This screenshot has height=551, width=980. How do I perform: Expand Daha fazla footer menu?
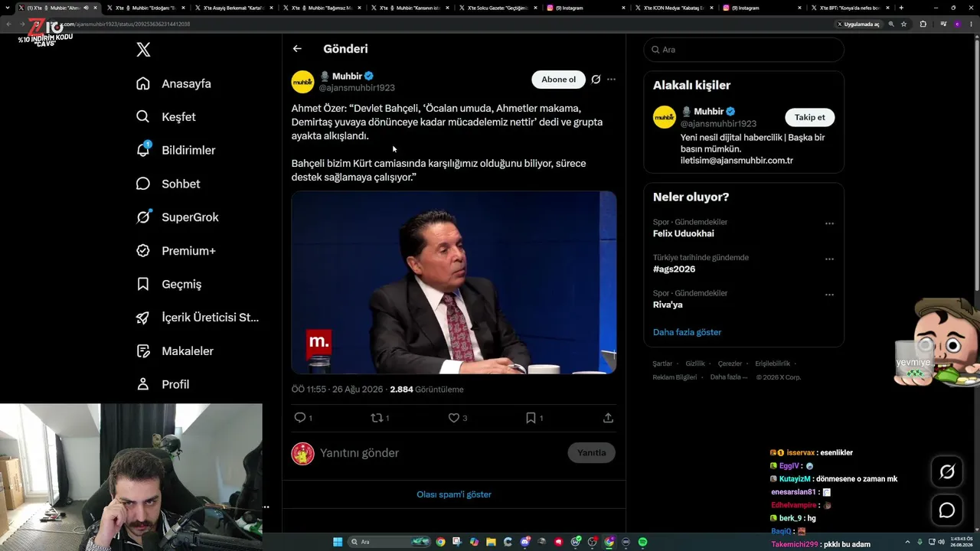click(728, 377)
